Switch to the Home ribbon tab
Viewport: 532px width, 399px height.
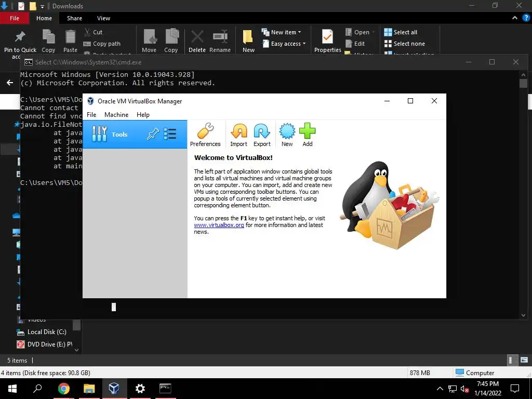coord(44,18)
